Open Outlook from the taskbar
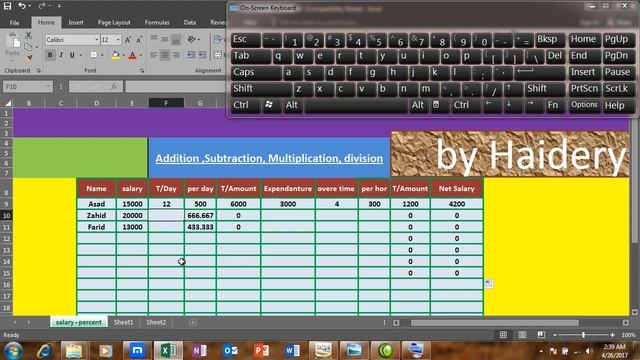The width and height of the screenshot is (640, 360). pyautogui.click(x=231, y=350)
